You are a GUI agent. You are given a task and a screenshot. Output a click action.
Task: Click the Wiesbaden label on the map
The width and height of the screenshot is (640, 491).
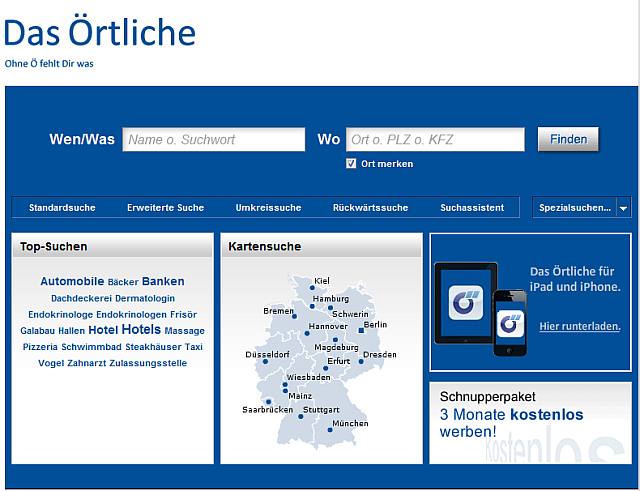[308, 377]
